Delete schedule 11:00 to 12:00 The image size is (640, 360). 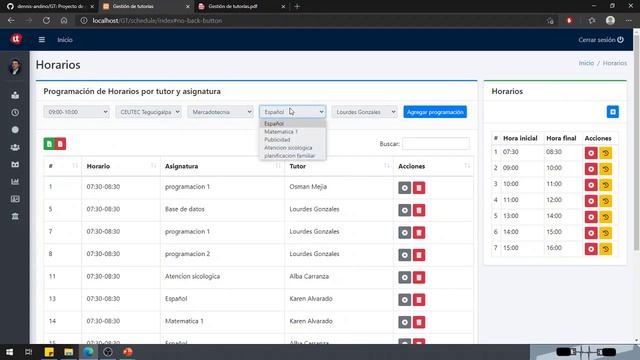(591, 201)
